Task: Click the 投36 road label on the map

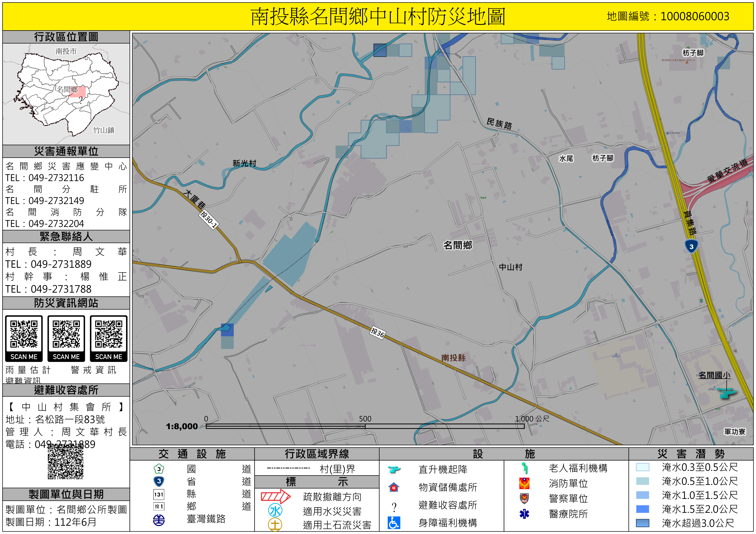Action: coord(377,332)
